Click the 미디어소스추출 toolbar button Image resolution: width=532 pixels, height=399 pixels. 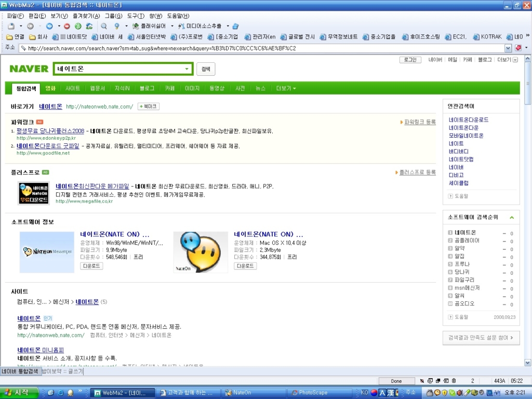point(200,26)
